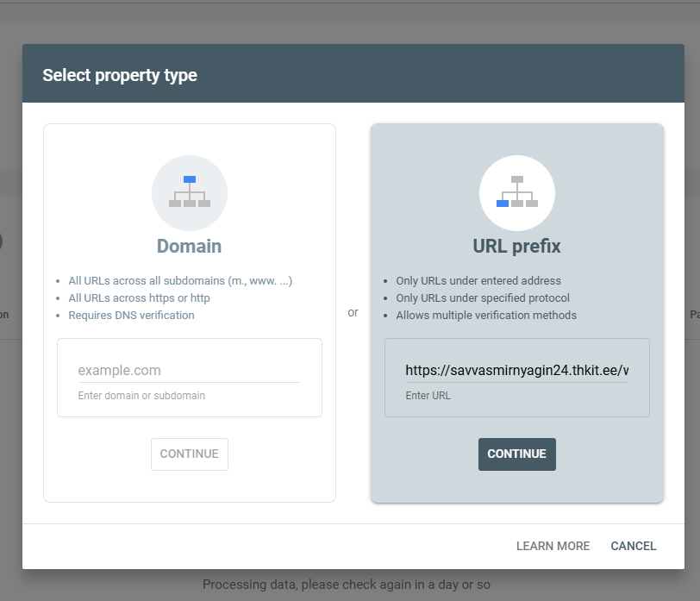
Task: Click the Domain hierarchy icon
Action: click(190, 192)
